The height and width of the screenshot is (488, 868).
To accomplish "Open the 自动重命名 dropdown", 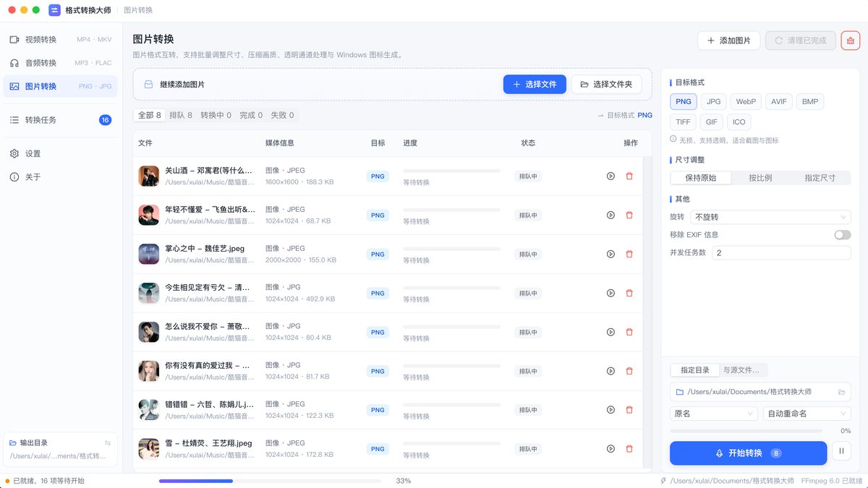I will 807,414.
